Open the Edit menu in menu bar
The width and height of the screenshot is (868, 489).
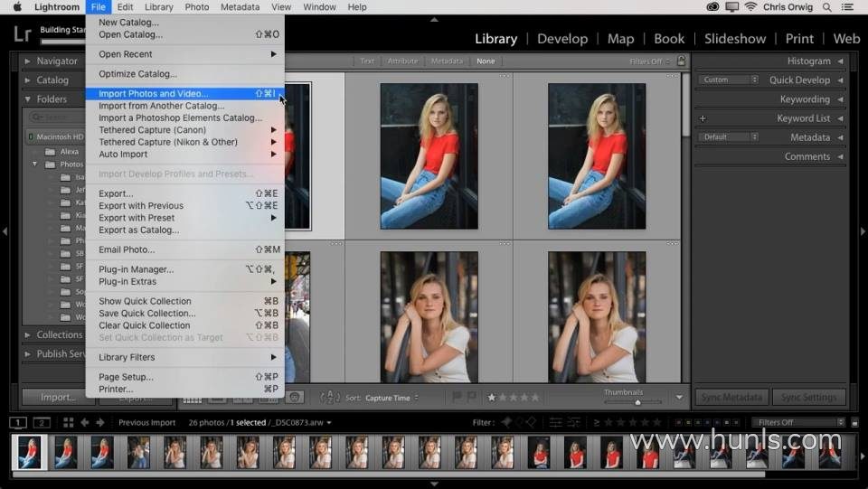pos(125,7)
